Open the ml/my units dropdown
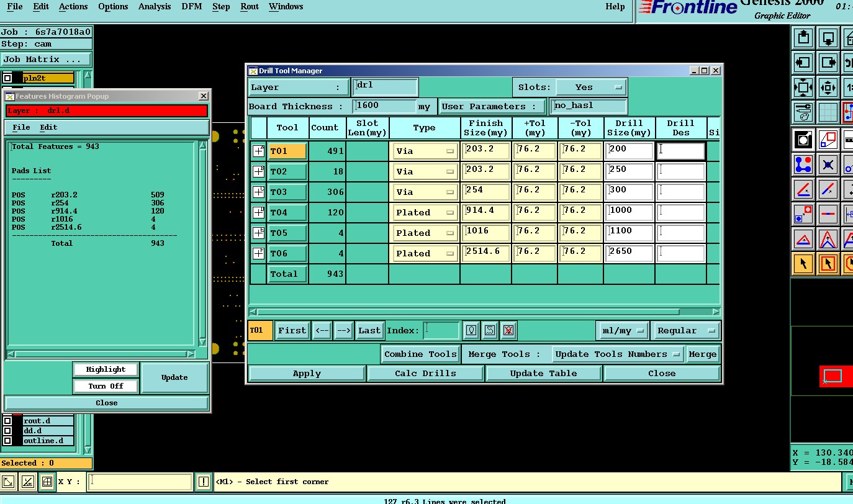Image resolution: width=853 pixels, height=504 pixels. click(x=623, y=331)
